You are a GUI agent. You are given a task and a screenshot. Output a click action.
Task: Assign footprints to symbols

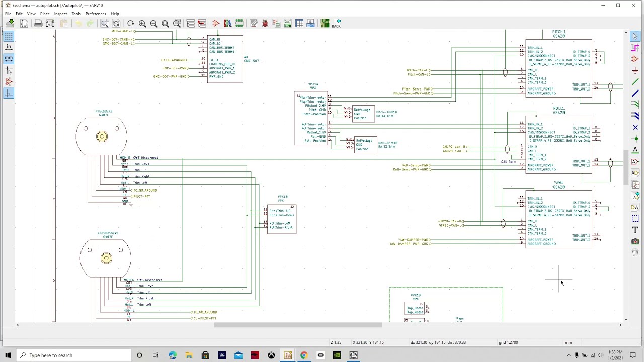(x=276, y=23)
